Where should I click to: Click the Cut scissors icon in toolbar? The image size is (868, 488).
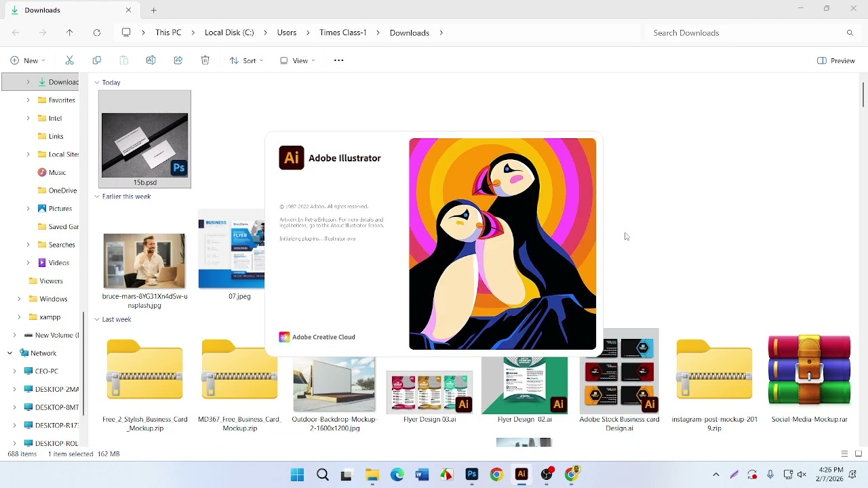coord(69,60)
